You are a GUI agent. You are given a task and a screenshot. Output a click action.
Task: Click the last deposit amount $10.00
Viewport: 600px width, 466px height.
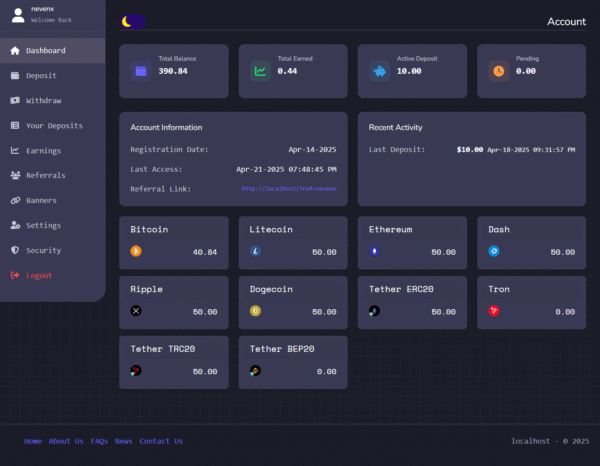click(470, 150)
